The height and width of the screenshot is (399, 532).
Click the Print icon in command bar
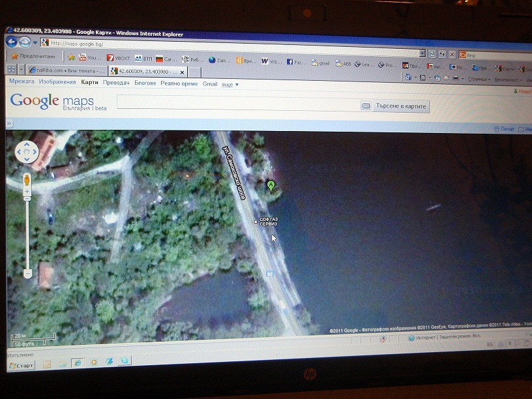(456, 78)
